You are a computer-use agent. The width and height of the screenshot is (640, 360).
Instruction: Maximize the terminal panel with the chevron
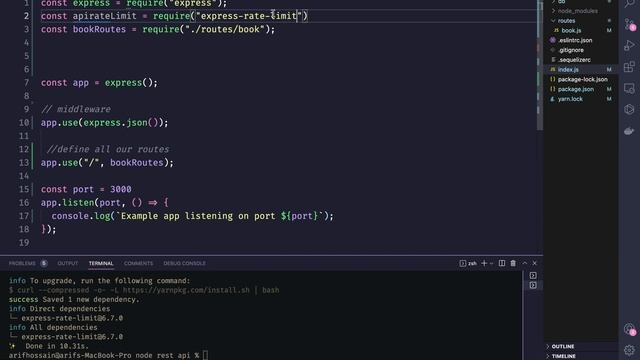click(524, 263)
